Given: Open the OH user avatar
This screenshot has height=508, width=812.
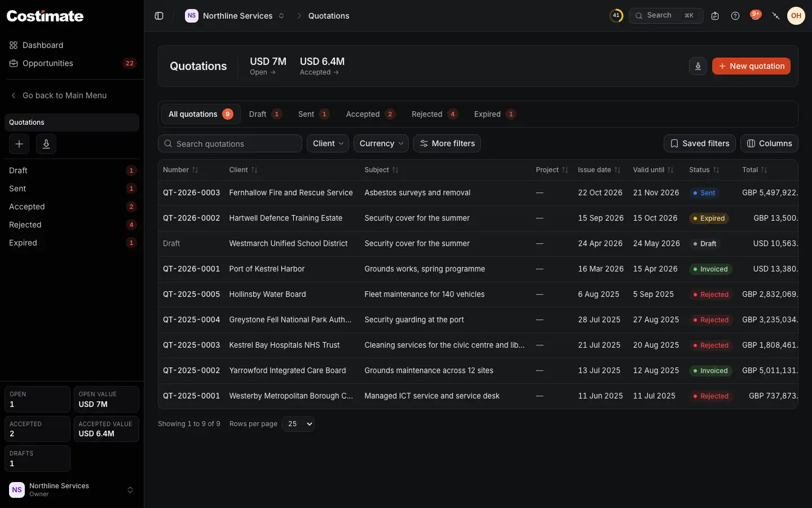Looking at the screenshot, I should [x=796, y=16].
